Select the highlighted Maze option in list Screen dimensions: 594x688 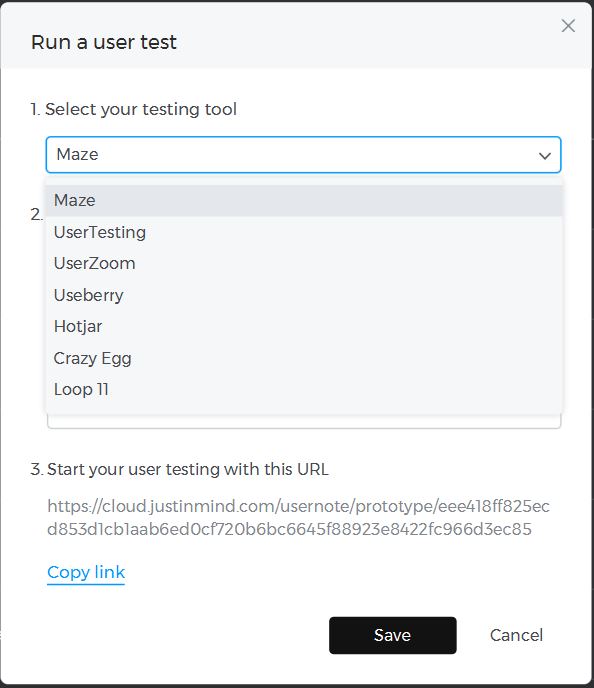click(x=304, y=201)
